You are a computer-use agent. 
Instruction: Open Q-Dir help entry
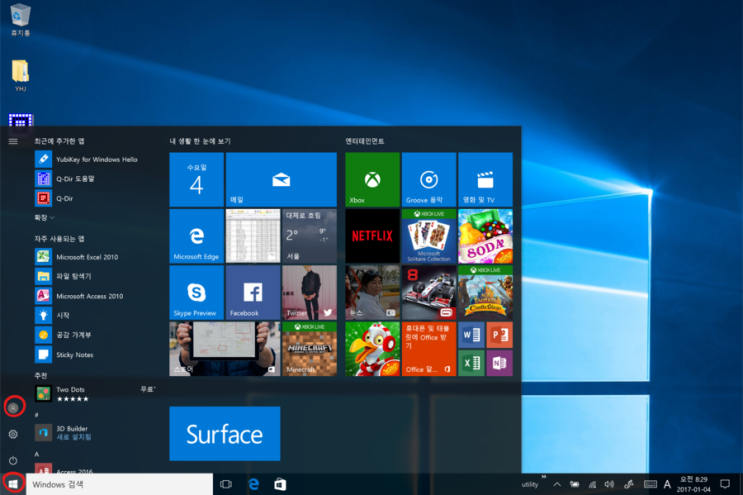point(95,179)
